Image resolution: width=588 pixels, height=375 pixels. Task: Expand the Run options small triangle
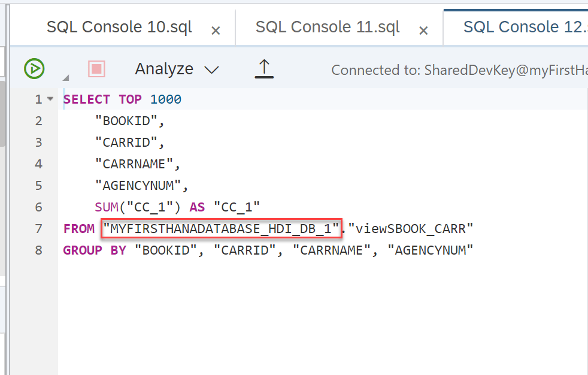[66, 77]
